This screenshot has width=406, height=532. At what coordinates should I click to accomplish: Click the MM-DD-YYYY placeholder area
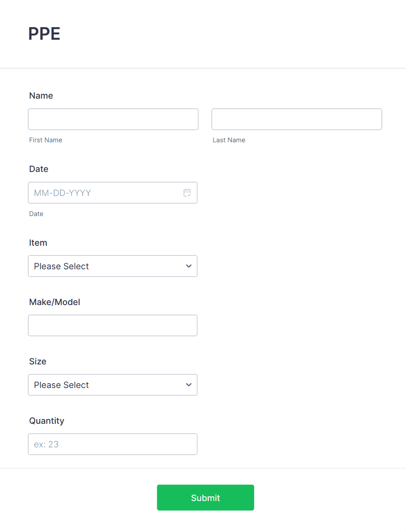62,192
